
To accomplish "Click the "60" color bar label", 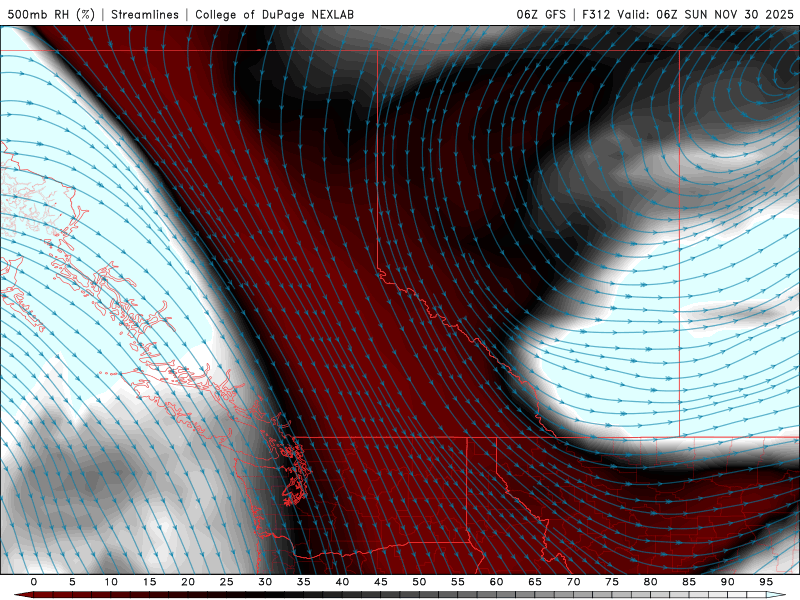I will 496,582.
